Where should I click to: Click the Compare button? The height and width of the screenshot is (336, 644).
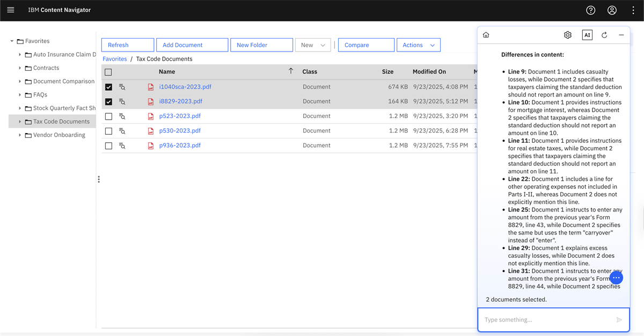pos(366,45)
